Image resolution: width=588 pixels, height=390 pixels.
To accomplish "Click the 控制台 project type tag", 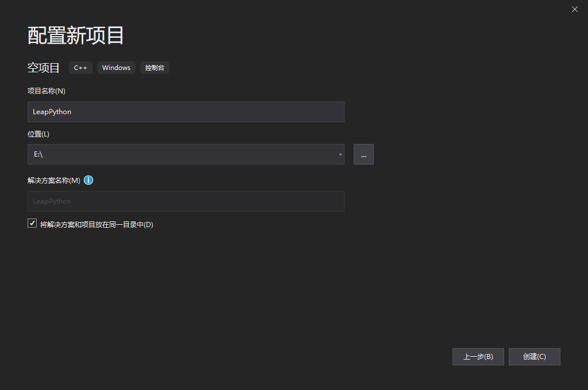I will tap(154, 68).
